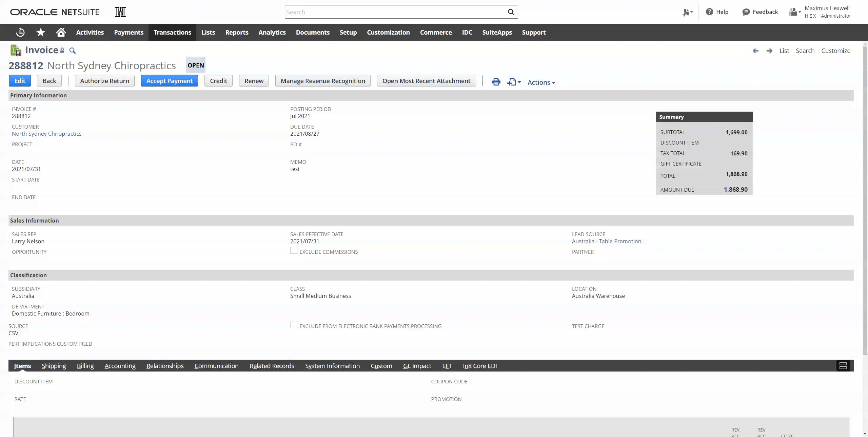Switch to the Accounting subtab

click(120, 366)
